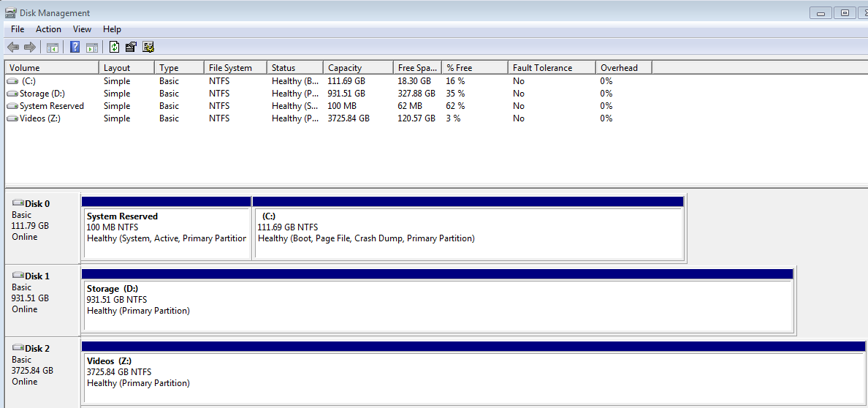Click the 111.69 GB capacity cell
This screenshot has width=868, height=408.
[346, 81]
